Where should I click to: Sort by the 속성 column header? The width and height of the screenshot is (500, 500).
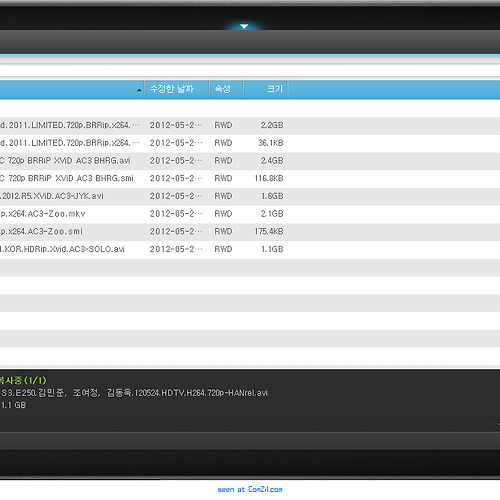(226, 89)
